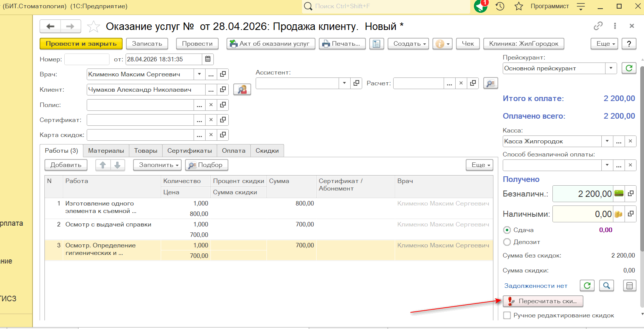Copy the document link via chain icon
644x329 pixels.
pos(598,26)
